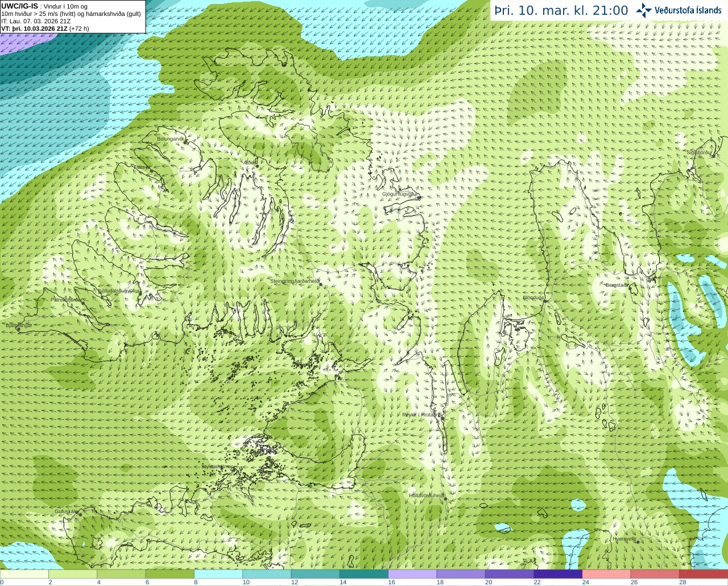
Task: Click the 'UWC/IG-IS : Vindur í 10m og' title line
Action: pos(44,6)
